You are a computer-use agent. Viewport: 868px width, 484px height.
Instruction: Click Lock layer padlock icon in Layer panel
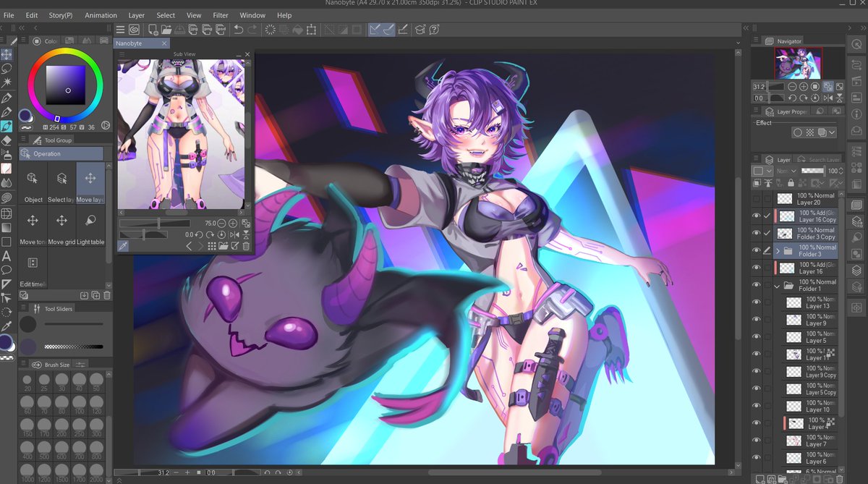click(x=790, y=183)
